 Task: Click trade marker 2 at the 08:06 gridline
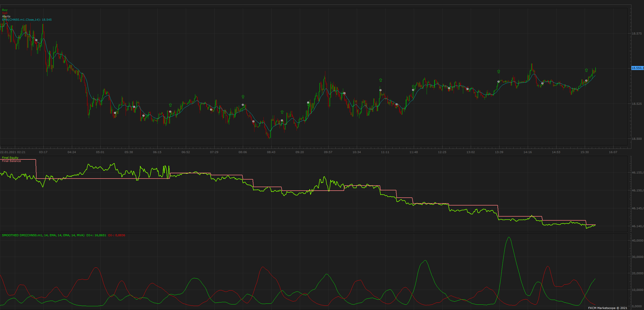pyautogui.click(x=243, y=105)
